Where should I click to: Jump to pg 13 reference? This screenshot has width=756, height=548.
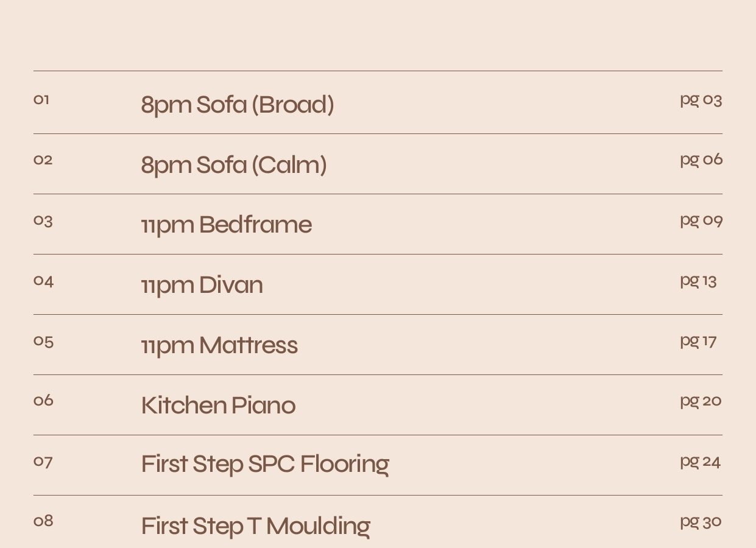(698, 280)
